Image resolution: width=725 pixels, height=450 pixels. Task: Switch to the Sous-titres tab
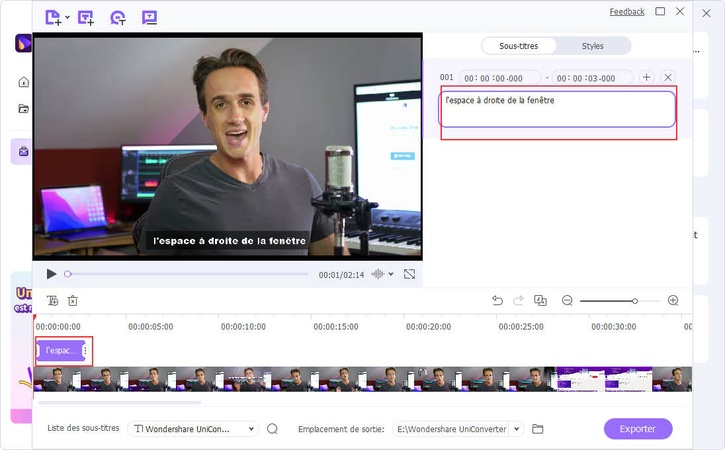coord(518,46)
